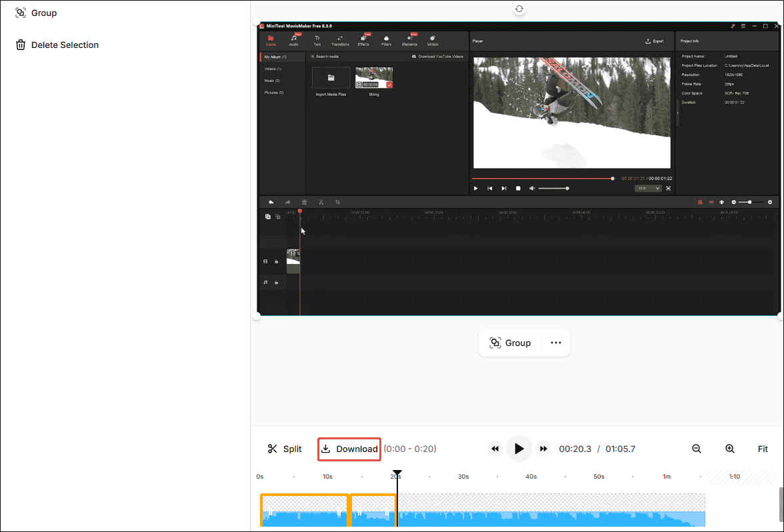Click the Download button for 0:00 - 0:20
784x532 pixels.
tap(349, 449)
